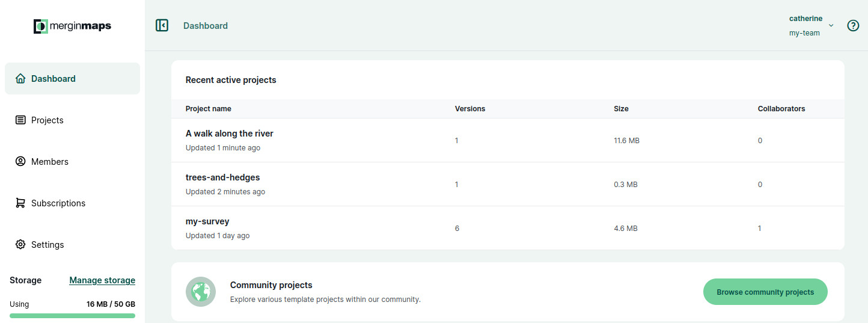This screenshot has width=868, height=323.
Task: Click the Subscriptions cart icon
Action: pyautogui.click(x=20, y=203)
